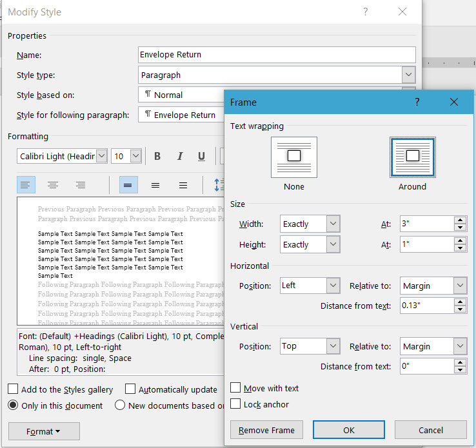Click the Height At 1" field
The width and height of the screenshot is (476, 448).
click(x=427, y=244)
